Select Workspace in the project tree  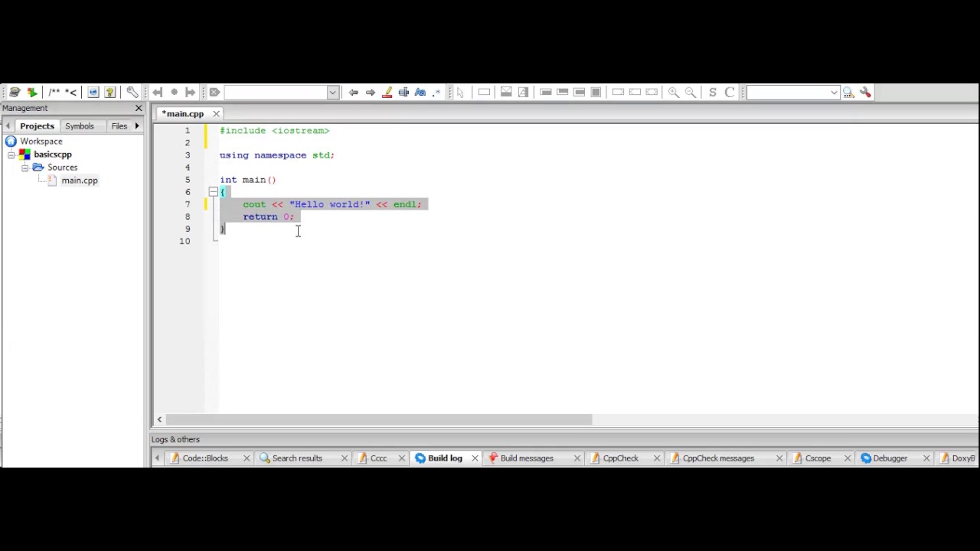click(x=41, y=142)
